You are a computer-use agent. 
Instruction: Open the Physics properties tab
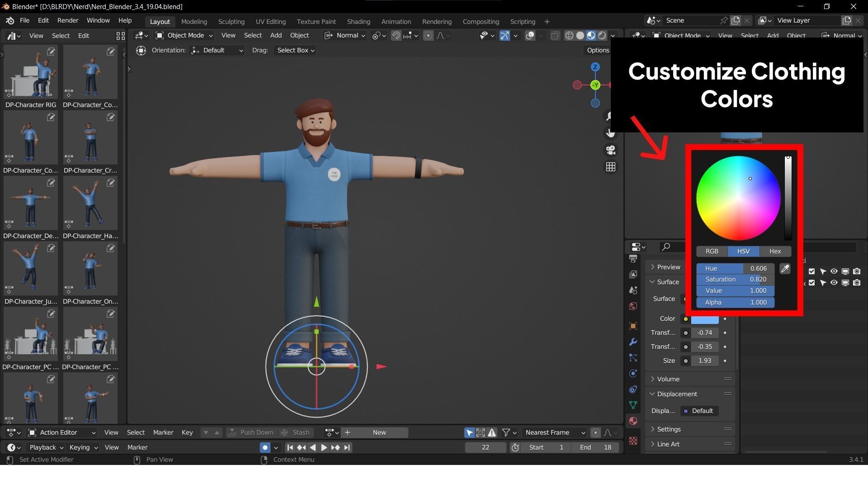pyautogui.click(x=633, y=374)
